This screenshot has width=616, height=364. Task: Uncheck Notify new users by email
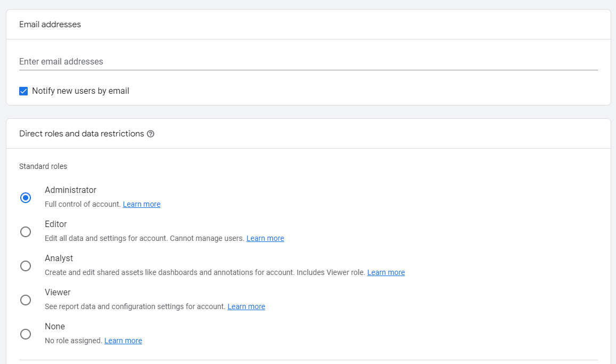[x=23, y=91]
